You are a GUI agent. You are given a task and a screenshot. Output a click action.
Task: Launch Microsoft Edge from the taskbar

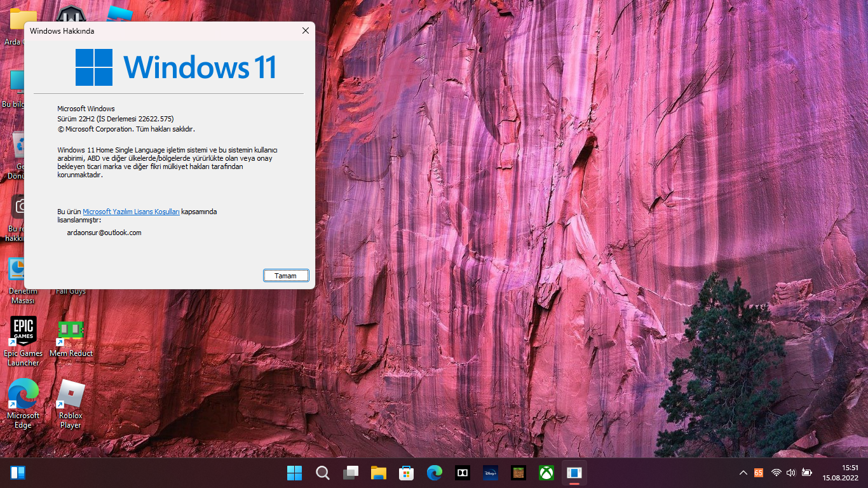(435, 473)
